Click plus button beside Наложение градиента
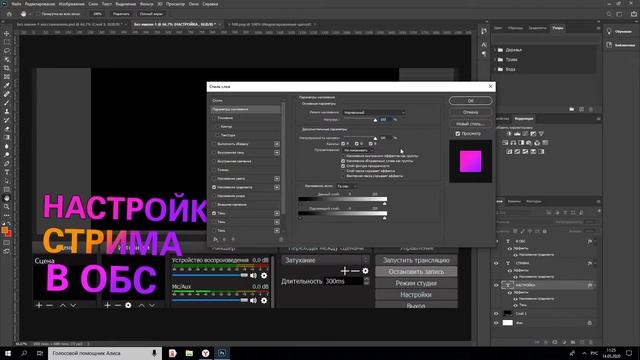Viewport: 640px width, 360px height. [x=277, y=187]
